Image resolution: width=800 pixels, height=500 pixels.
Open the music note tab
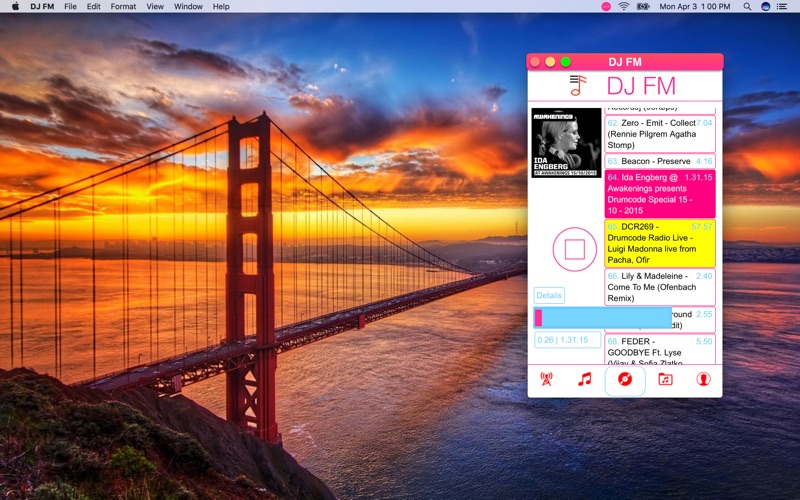click(585, 379)
